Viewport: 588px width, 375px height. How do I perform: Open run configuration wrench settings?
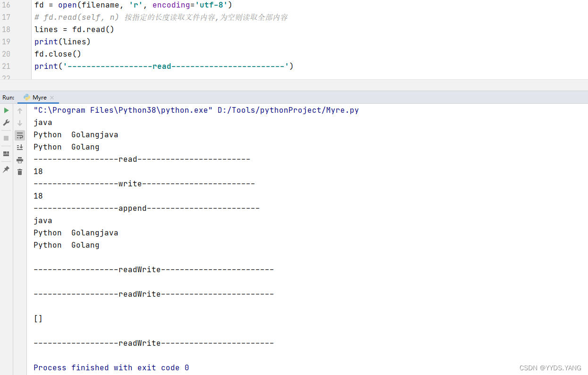coord(6,123)
